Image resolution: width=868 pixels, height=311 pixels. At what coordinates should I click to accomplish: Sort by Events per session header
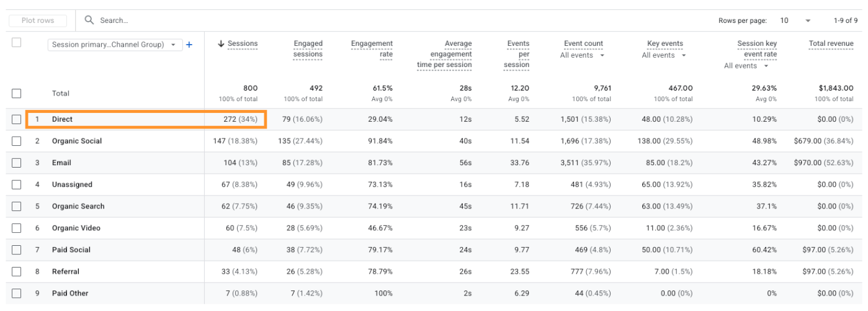click(x=517, y=54)
